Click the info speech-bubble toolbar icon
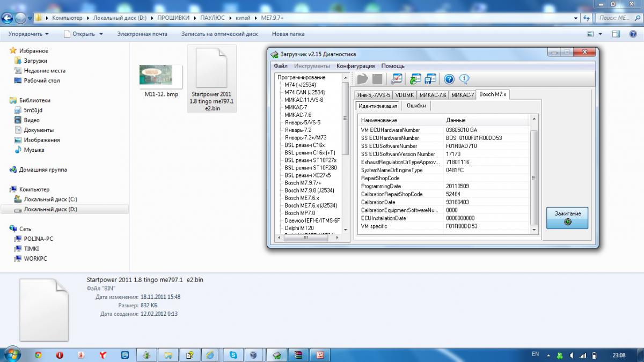644x362 pixels. point(464,79)
